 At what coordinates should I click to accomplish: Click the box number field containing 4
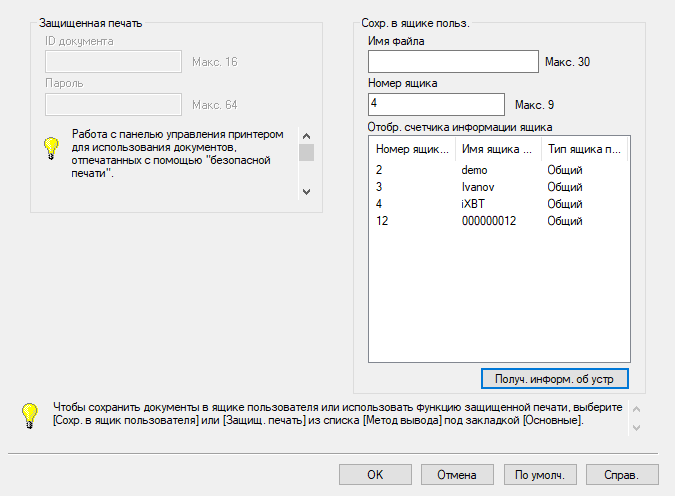(436, 104)
